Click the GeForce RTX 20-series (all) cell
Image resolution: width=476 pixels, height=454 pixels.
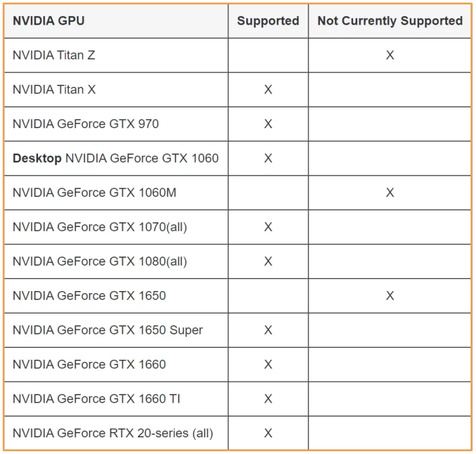[x=113, y=433]
